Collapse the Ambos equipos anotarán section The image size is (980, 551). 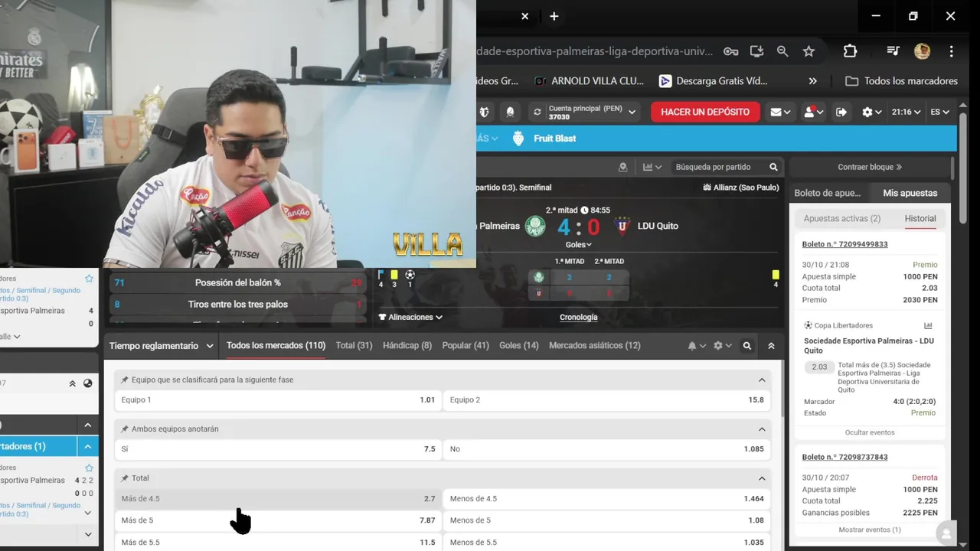(762, 429)
